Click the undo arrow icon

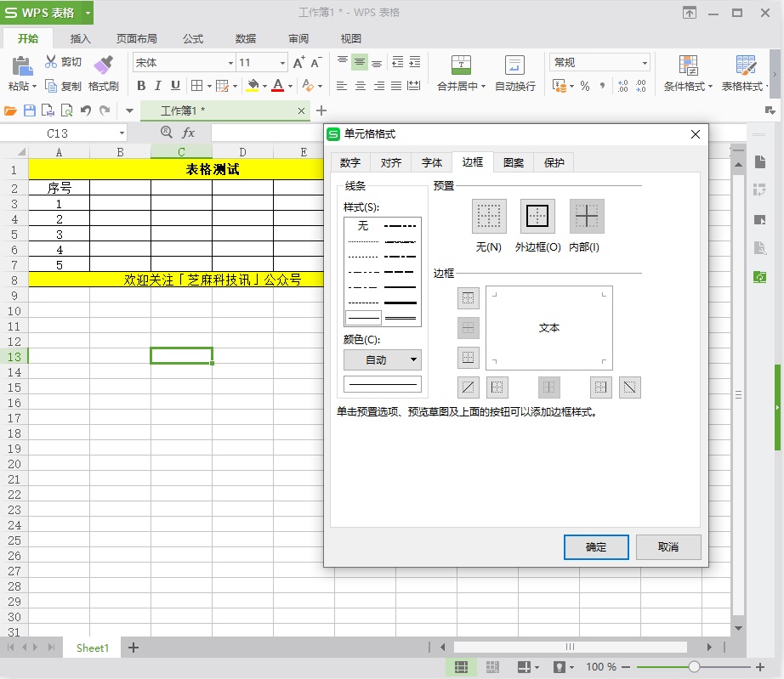[x=86, y=110]
